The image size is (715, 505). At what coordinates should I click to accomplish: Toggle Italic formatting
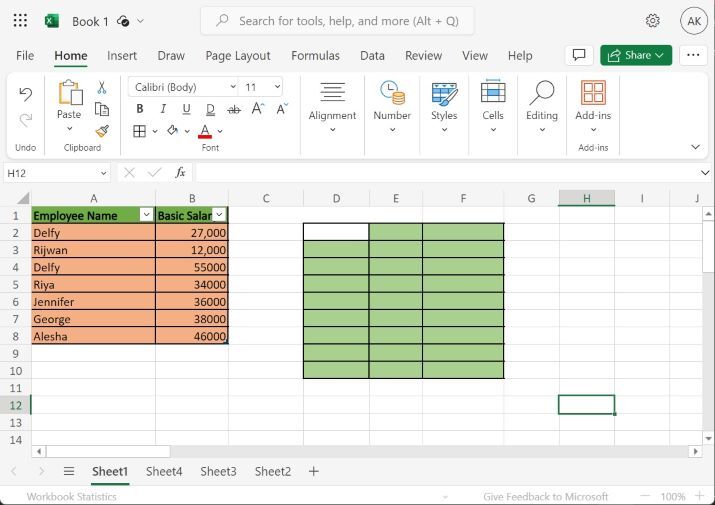(x=163, y=109)
